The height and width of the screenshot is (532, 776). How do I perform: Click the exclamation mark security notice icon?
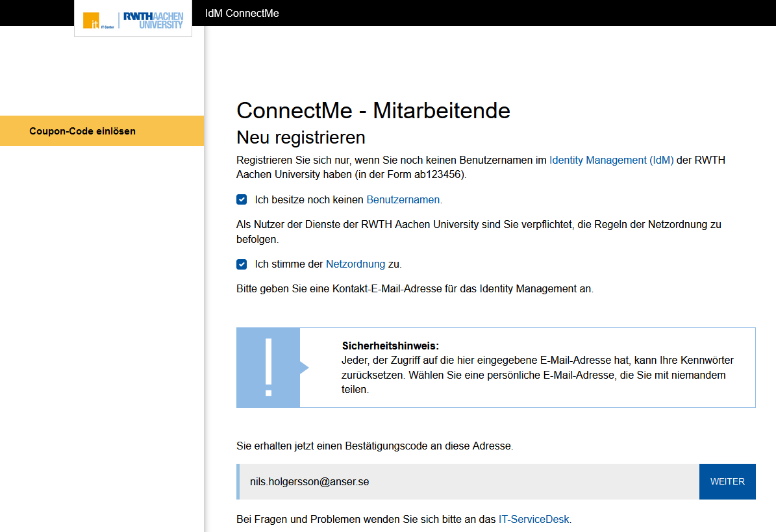coord(268,368)
